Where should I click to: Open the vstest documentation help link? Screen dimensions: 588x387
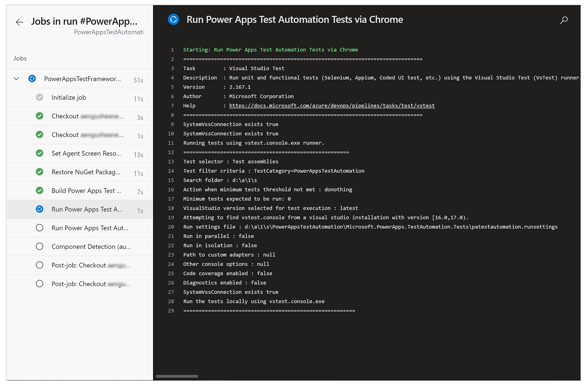click(x=332, y=106)
